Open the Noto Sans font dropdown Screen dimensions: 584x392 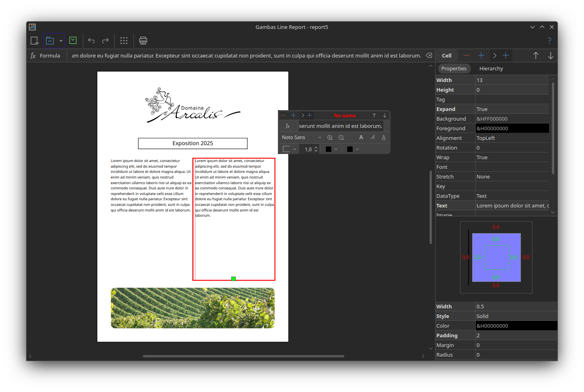[x=302, y=138]
